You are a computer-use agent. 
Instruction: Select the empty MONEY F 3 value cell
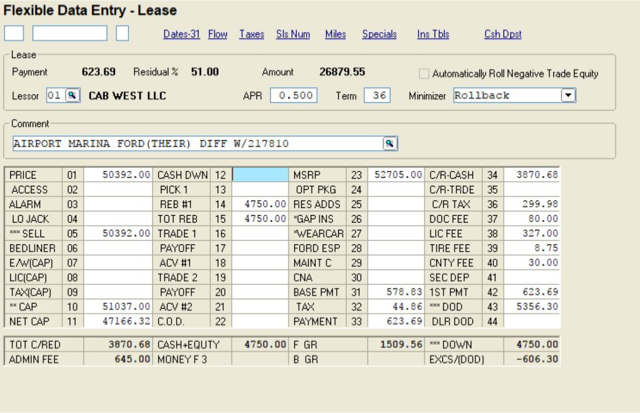[x=260, y=360]
